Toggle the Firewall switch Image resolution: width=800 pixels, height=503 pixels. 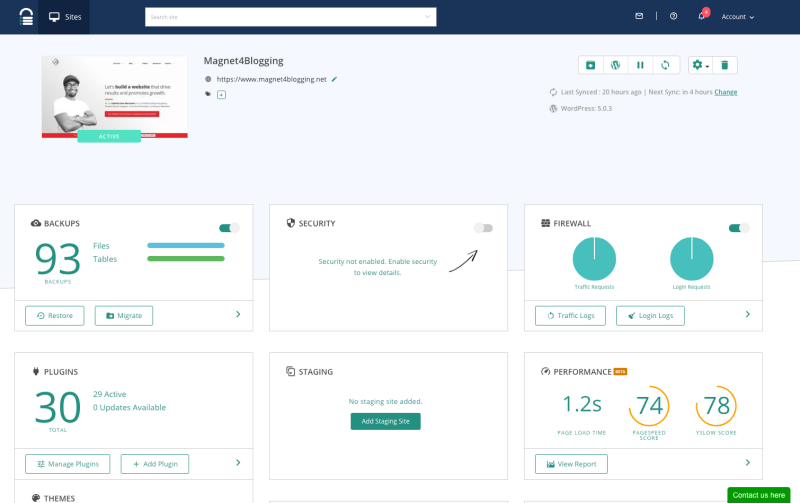pyautogui.click(x=739, y=228)
